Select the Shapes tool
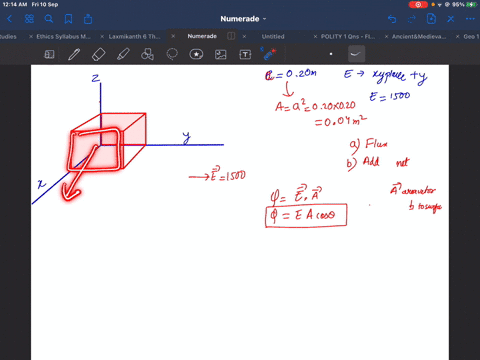 [x=147, y=54]
